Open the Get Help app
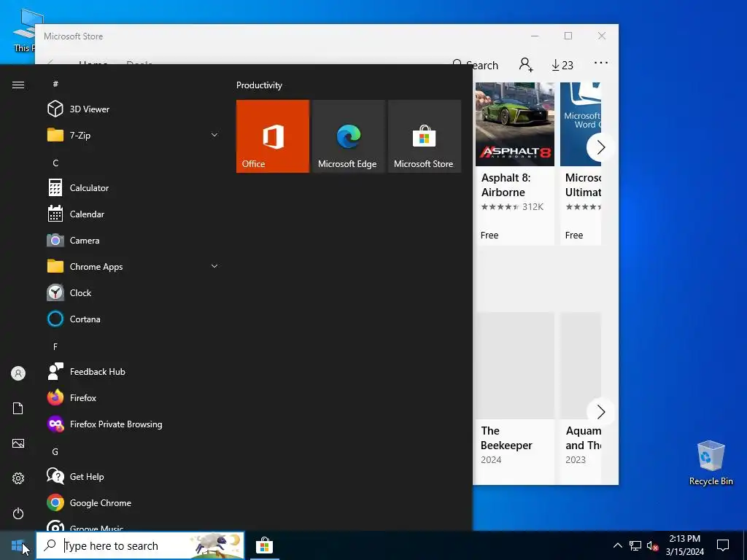The width and height of the screenshot is (747, 560). pyautogui.click(x=133, y=476)
